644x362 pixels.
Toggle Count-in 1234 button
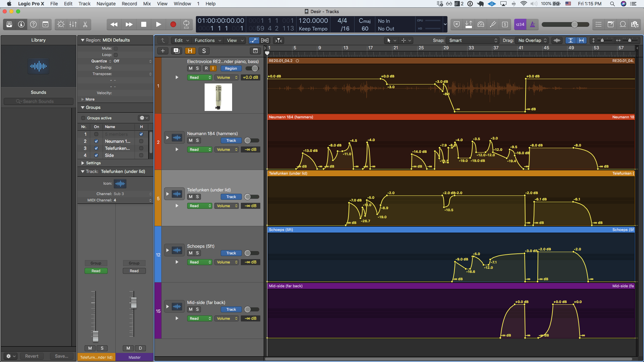520,24
